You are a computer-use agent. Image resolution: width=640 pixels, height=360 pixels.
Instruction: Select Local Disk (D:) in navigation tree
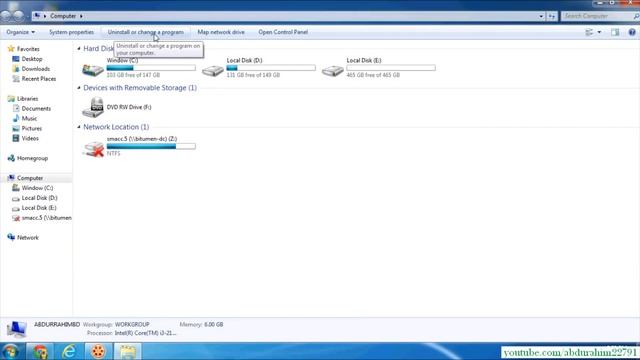pyautogui.click(x=39, y=198)
